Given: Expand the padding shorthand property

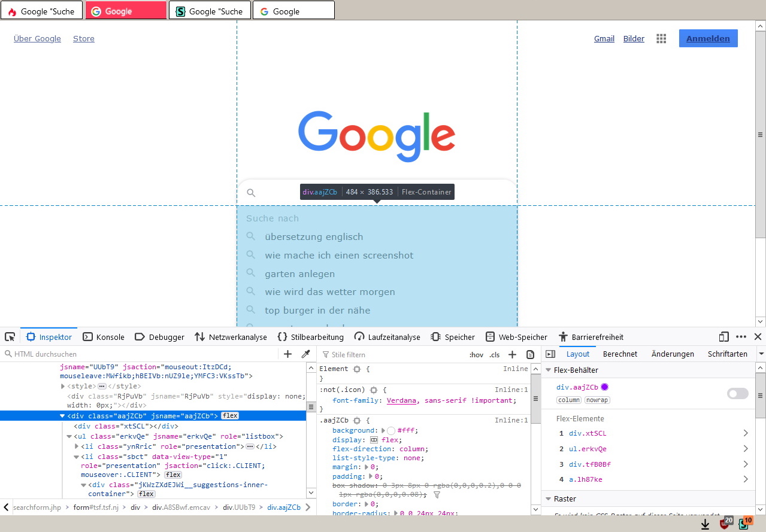Looking at the screenshot, I should [x=371, y=476].
